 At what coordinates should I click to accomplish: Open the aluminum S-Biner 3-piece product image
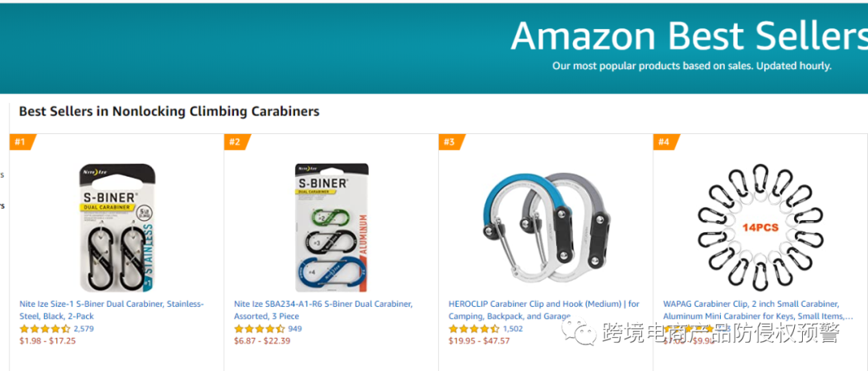tap(331, 228)
